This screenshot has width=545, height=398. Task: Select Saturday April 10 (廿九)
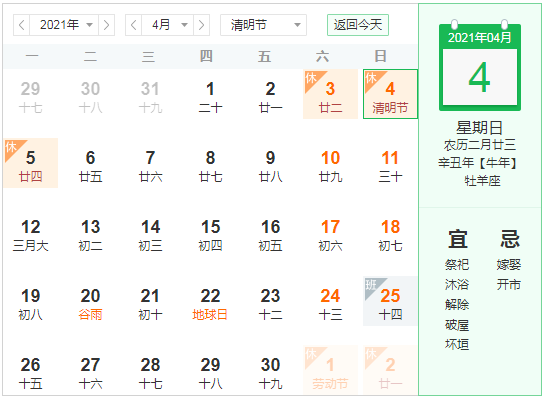point(331,163)
